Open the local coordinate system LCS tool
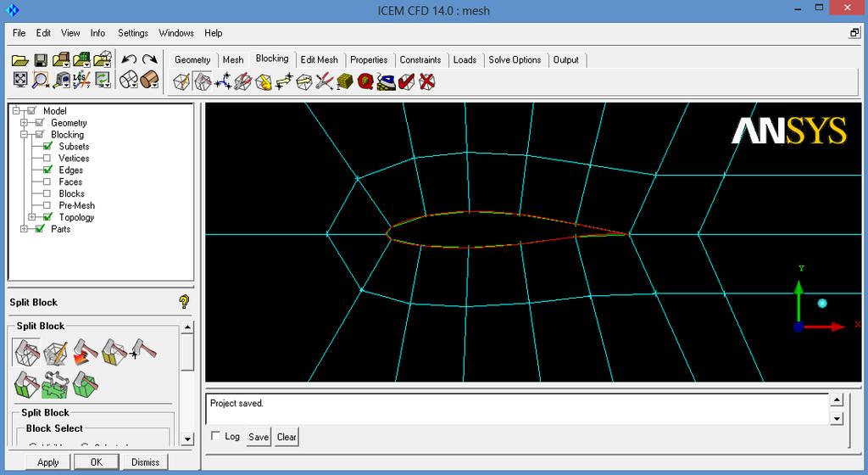Image resolution: width=868 pixels, height=475 pixels. point(81,81)
